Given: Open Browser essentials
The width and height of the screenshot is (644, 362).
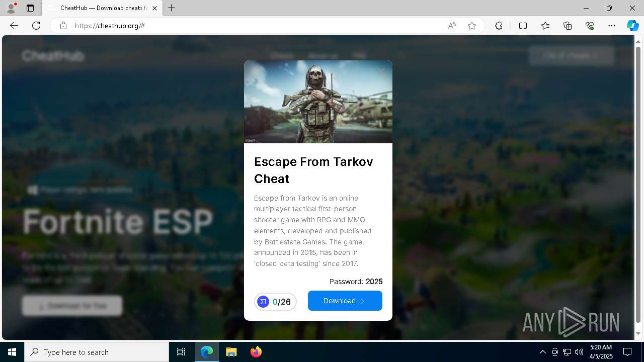Looking at the screenshot, I should pos(590,26).
